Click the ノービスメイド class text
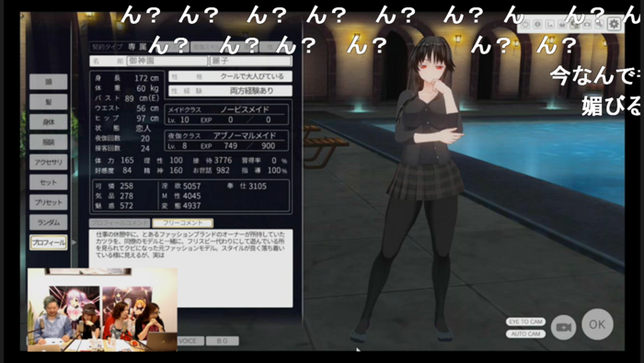The image size is (644, 363). tap(245, 109)
